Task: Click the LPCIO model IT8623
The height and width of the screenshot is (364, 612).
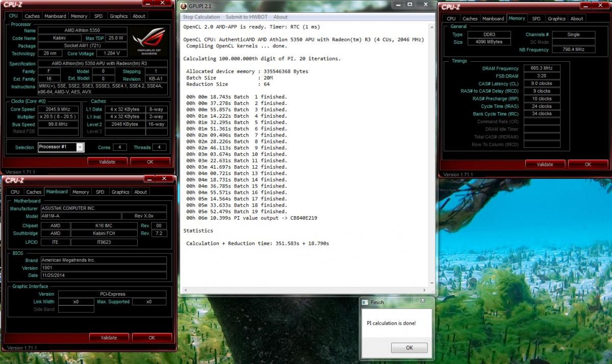Action: (104, 242)
